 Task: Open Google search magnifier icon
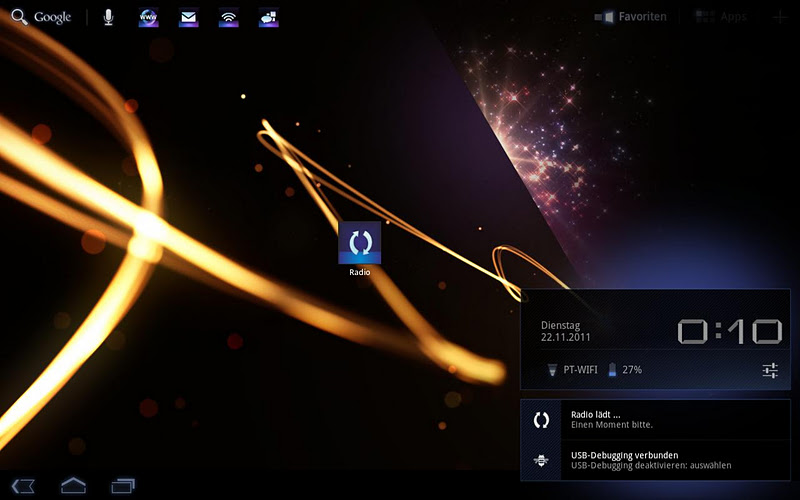[x=19, y=17]
